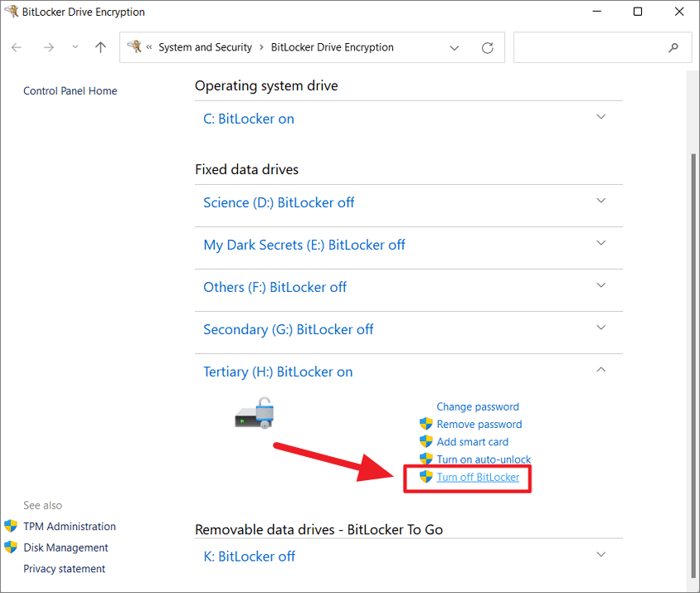Maximize the BitLocker window
Viewport: 700px width, 593px height.
(638, 11)
